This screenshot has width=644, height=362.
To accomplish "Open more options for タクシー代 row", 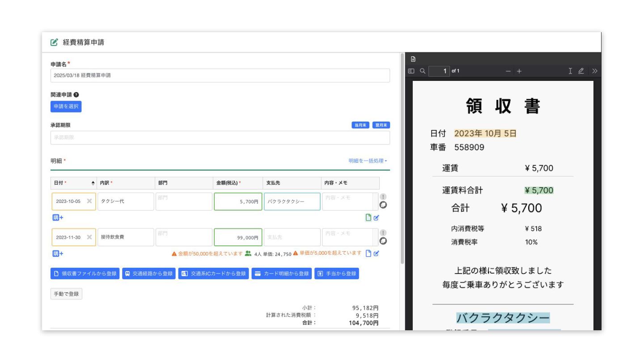I will click(x=383, y=197).
